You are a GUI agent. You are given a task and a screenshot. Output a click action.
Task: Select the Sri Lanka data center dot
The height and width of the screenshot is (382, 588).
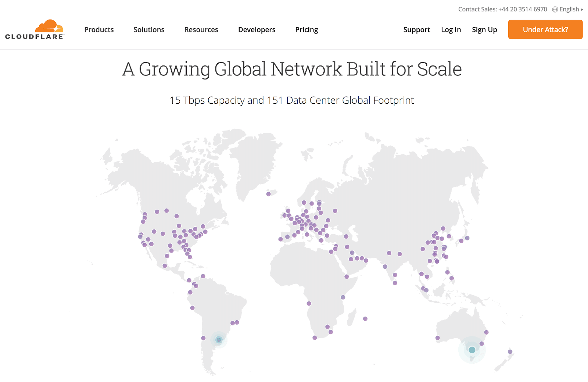pos(395,283)
